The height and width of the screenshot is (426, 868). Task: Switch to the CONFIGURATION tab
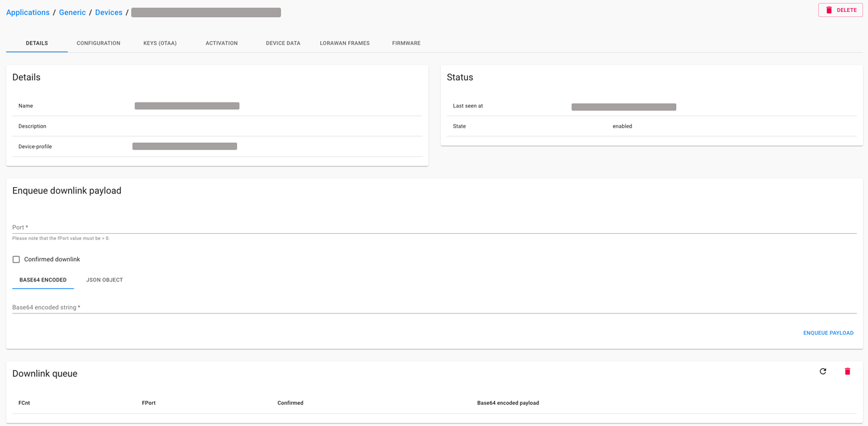[x=98, y=43]
